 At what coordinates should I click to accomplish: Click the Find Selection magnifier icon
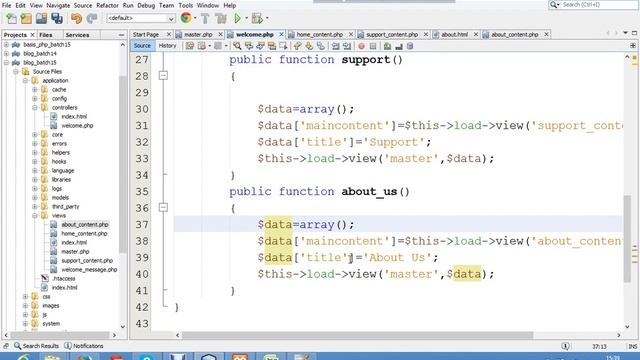[237, 46]
